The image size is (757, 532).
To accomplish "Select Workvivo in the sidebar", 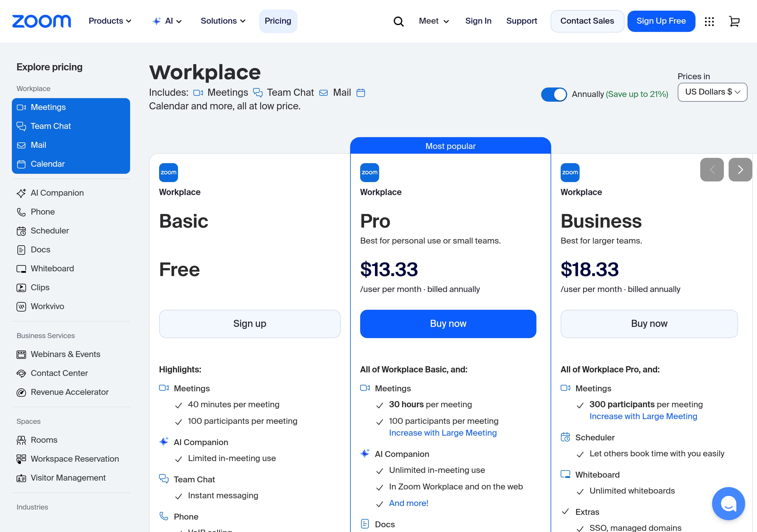I will coord(47,306).
